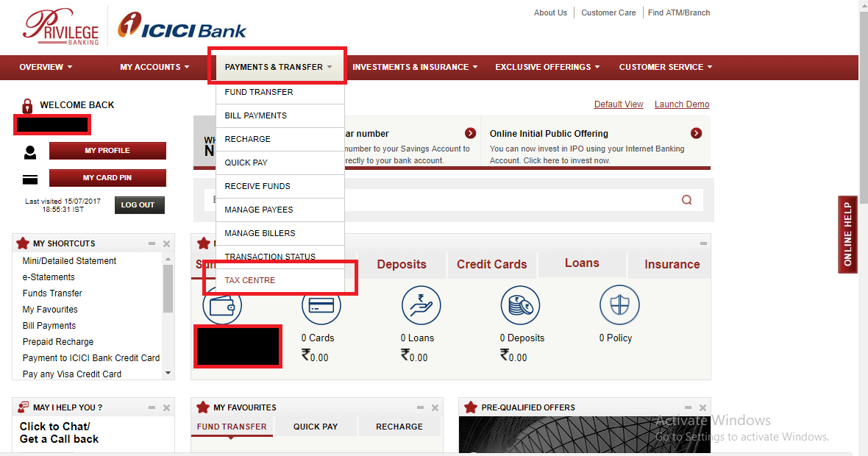This screenshot has width=868, height=456.
Task: Click the My Profile button
Action: coord(107,151)
